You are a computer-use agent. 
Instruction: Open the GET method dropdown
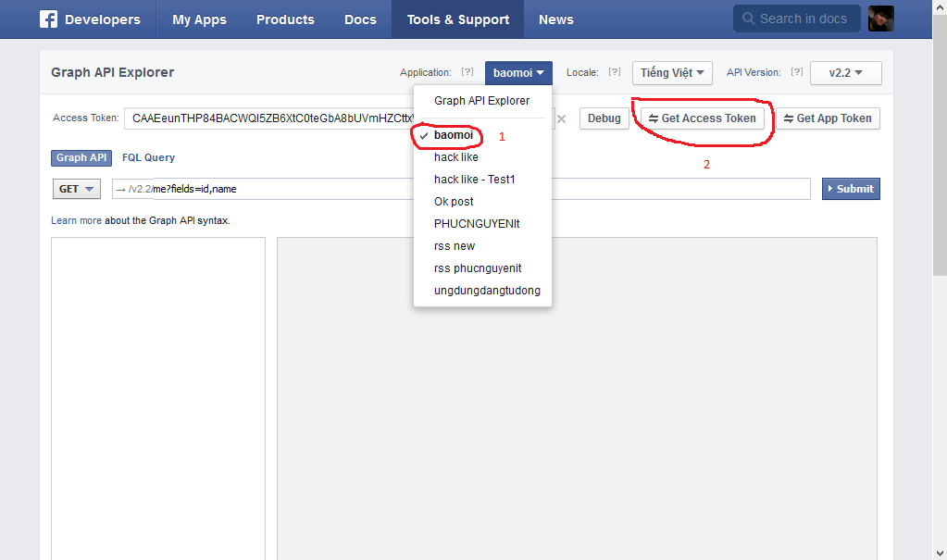point(77,189)
